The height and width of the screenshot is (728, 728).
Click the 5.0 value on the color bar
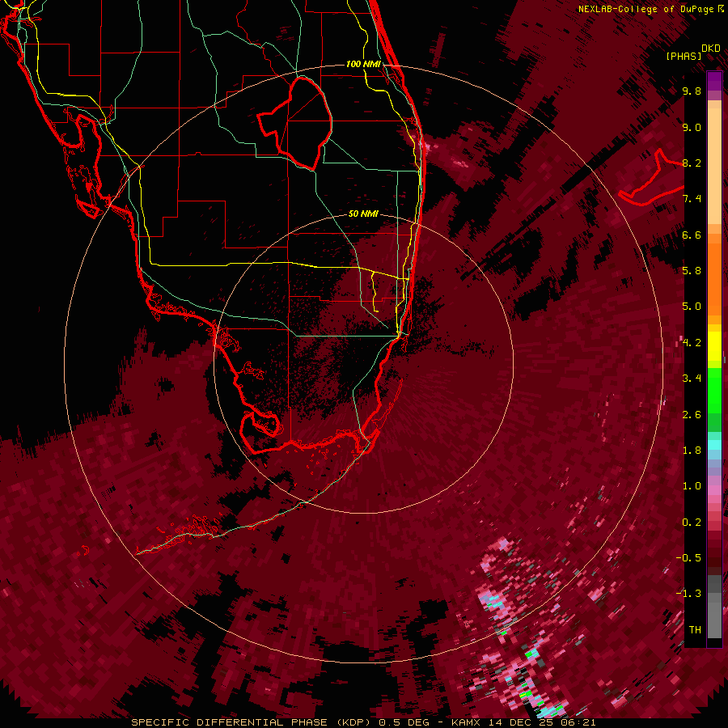pos(692,307)
